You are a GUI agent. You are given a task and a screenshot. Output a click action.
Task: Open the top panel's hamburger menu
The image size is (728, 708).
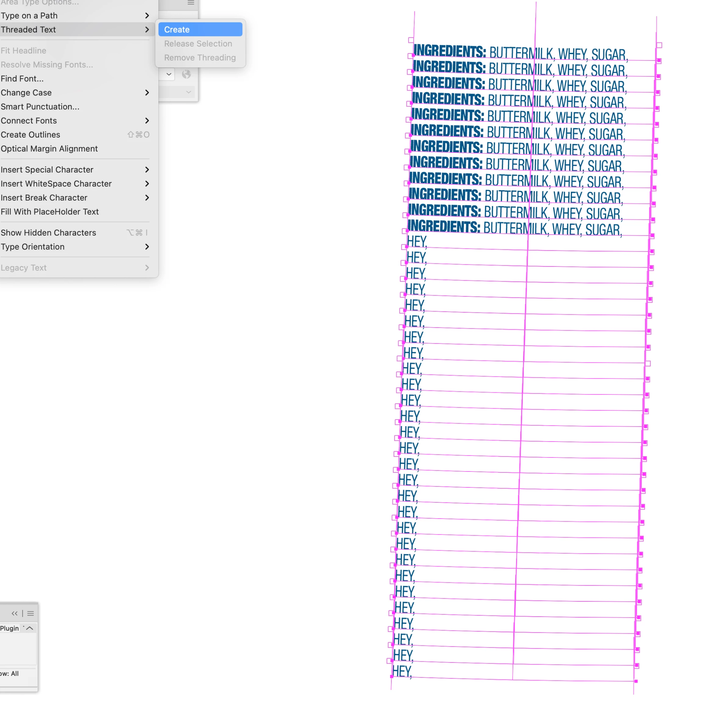point(191,3)
